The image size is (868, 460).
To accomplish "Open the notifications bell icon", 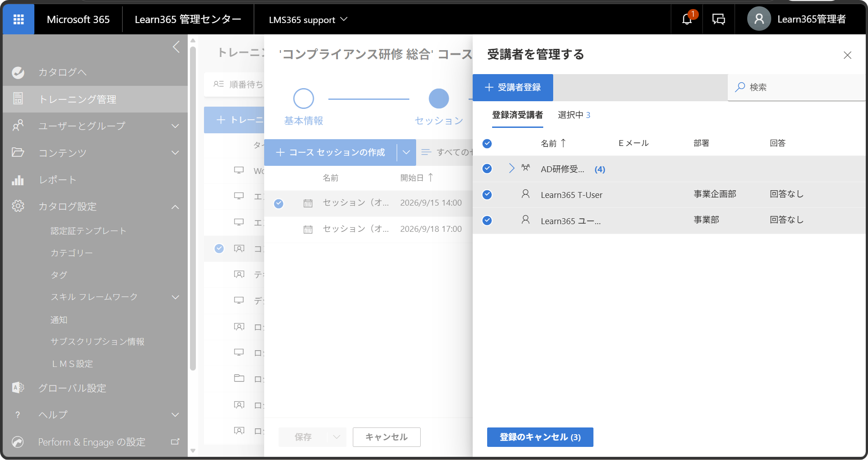I will click(x=687, y=19).
